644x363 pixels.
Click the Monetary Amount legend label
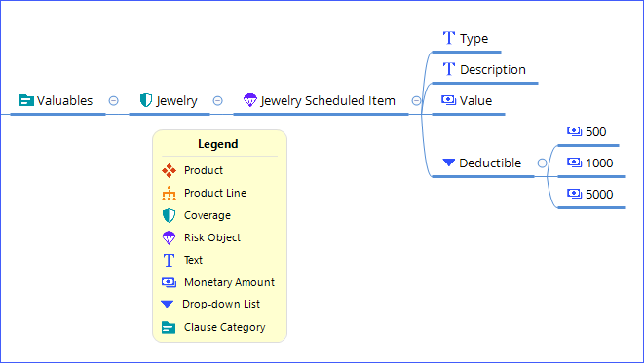[229, 282]
